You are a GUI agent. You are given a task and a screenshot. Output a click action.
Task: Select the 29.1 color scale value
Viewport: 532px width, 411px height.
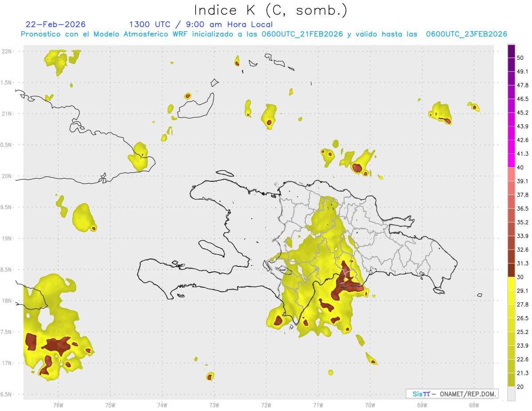[523, 291]
